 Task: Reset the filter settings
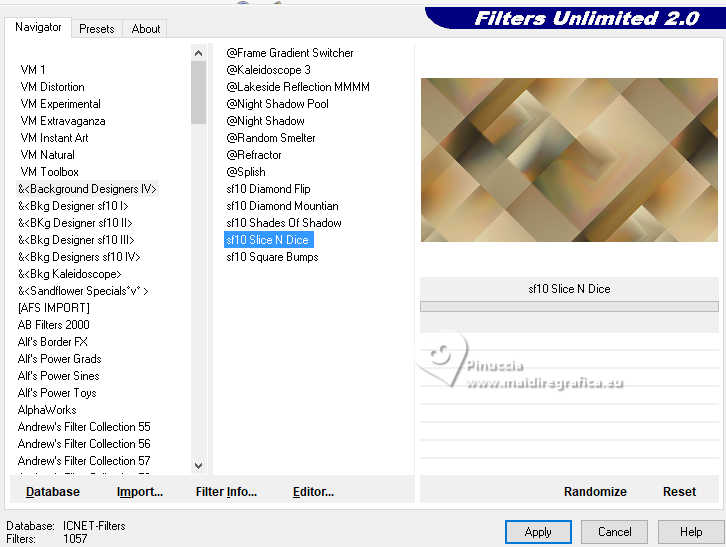(679, 491)
